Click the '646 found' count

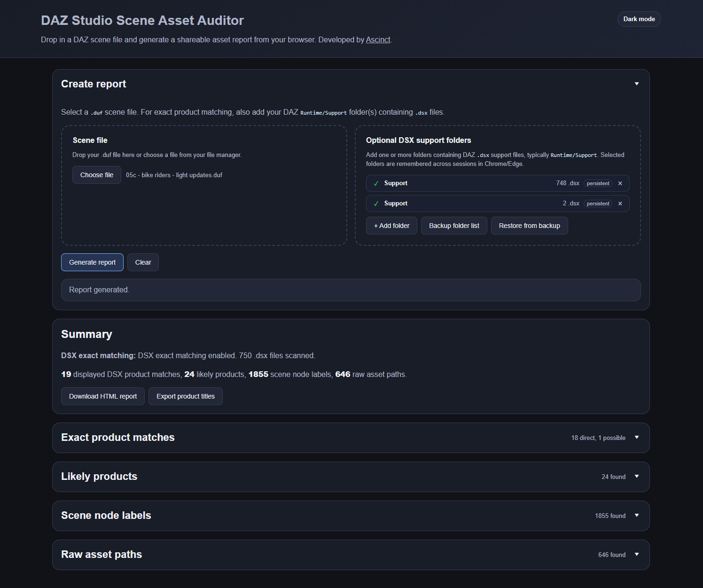tap(612, 555)
